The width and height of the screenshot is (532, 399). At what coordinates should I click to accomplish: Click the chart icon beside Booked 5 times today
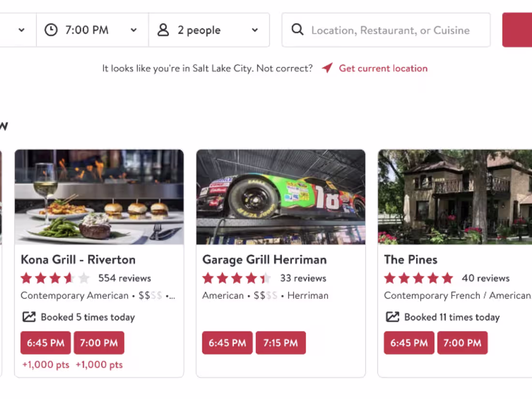[29, 317]
